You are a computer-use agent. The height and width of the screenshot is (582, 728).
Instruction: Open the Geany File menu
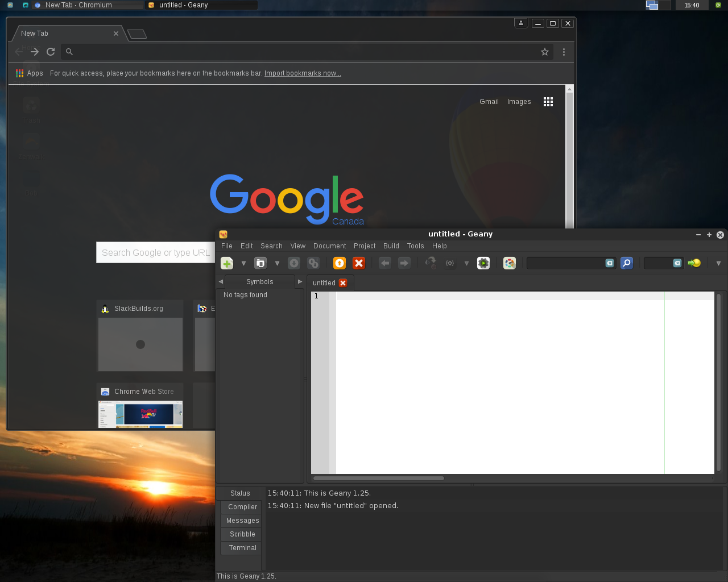[227, 246]
